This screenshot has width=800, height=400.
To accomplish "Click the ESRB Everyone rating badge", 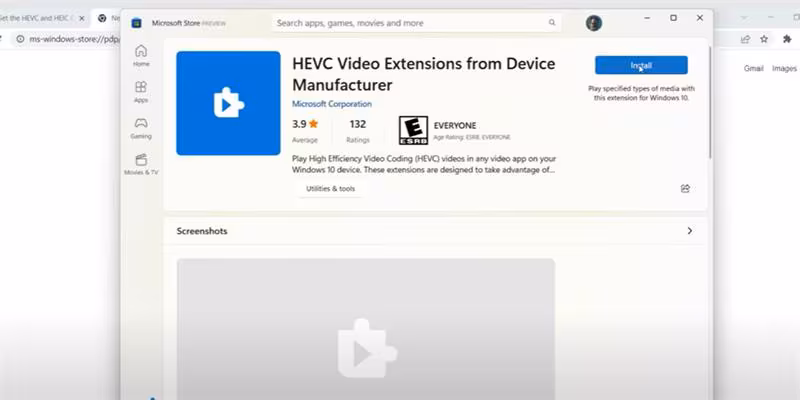I will [413, 131].
